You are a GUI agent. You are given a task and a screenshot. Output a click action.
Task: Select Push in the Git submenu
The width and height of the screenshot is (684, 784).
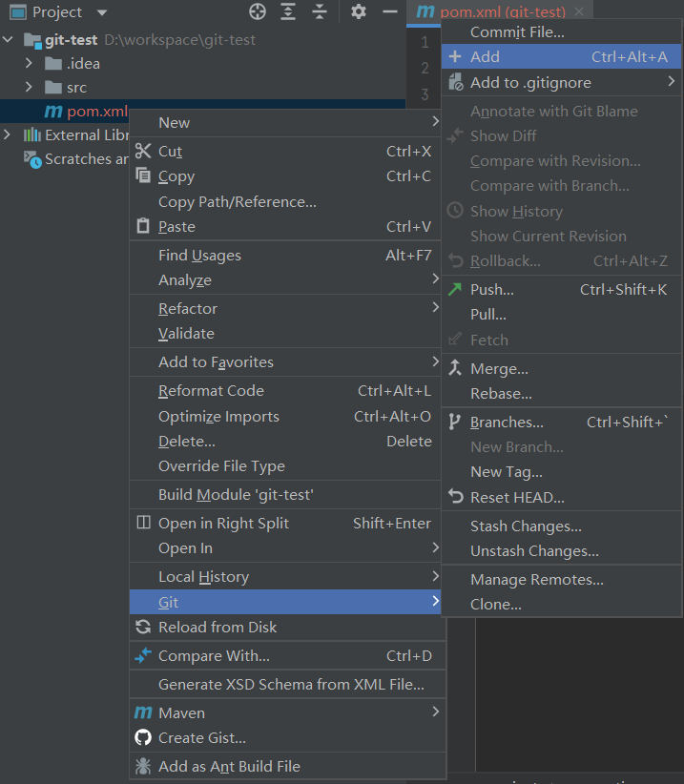coord(492,290)
